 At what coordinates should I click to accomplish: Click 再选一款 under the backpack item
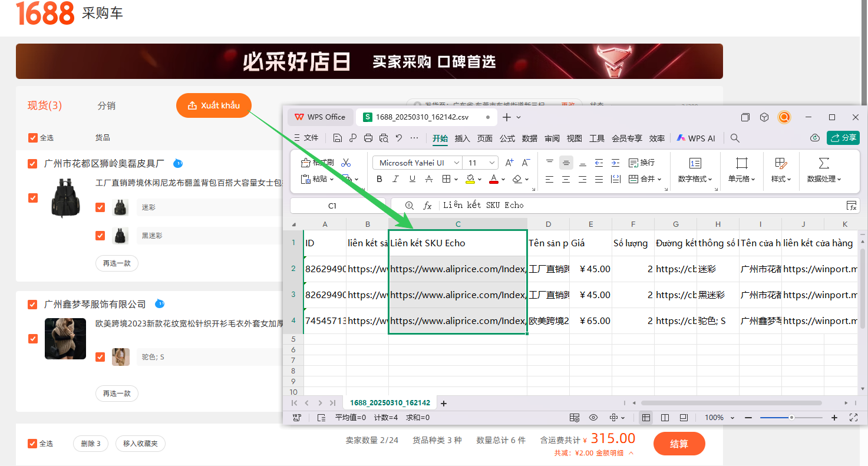click(117, 263)
